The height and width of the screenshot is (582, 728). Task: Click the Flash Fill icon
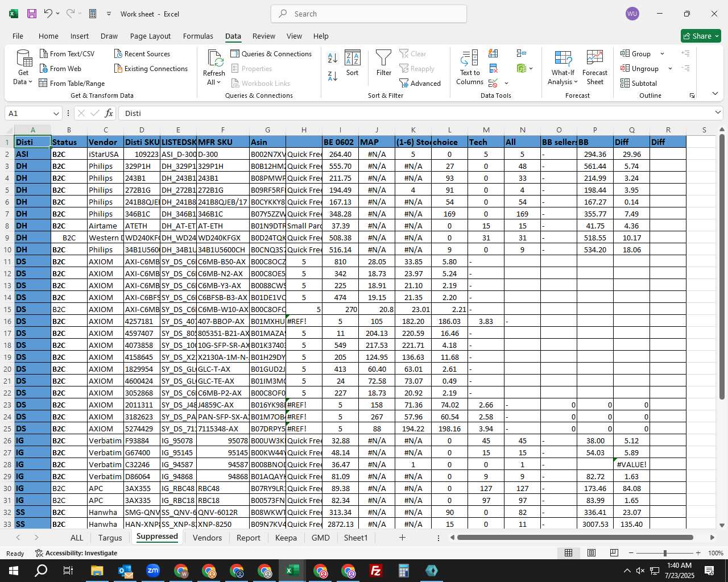[493, 53]
